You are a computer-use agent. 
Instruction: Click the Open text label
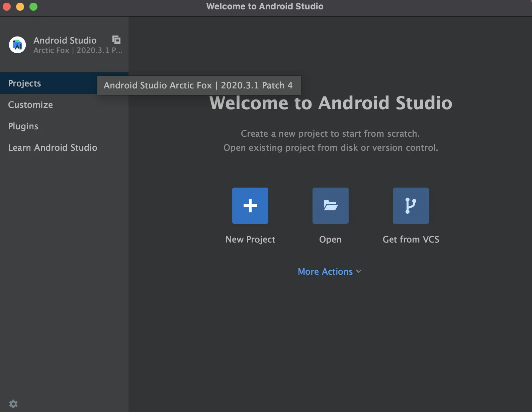point(330,239)
